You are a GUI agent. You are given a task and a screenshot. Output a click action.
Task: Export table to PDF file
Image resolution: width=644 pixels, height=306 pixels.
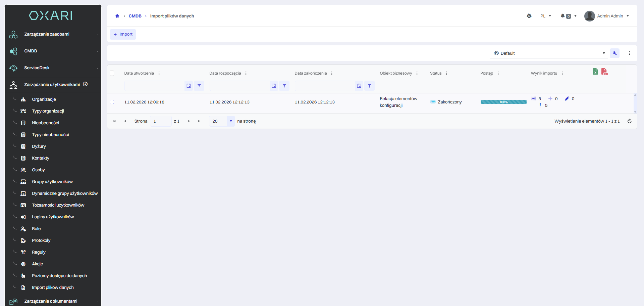tap(604, 72)
